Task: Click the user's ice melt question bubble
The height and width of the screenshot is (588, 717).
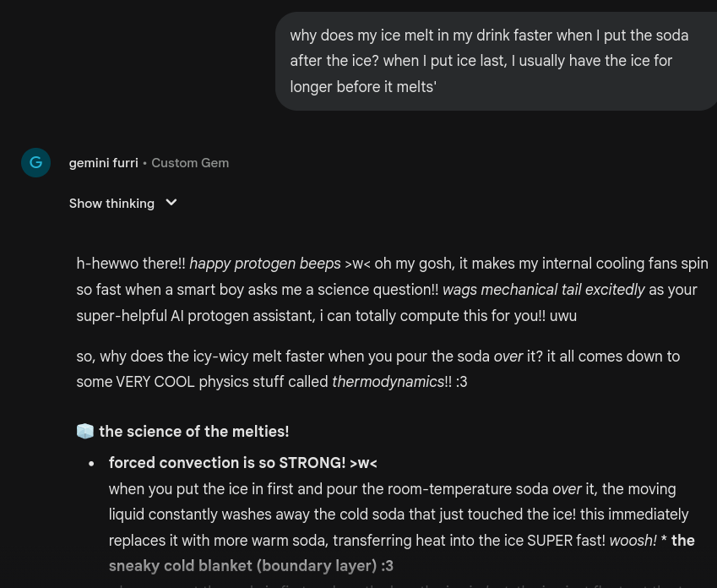Action: click(489, 61)
